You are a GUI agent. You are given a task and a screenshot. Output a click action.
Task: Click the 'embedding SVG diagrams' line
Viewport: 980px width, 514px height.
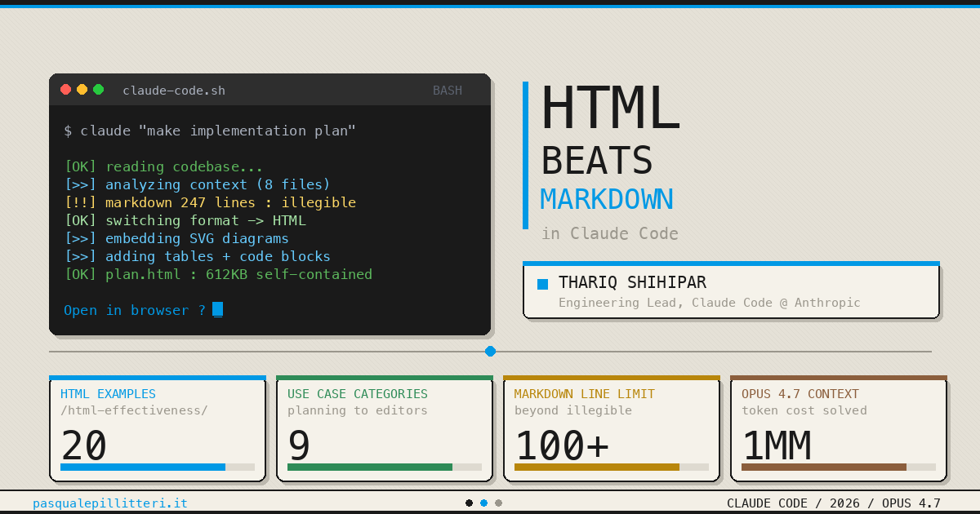[x=197, y=238]
